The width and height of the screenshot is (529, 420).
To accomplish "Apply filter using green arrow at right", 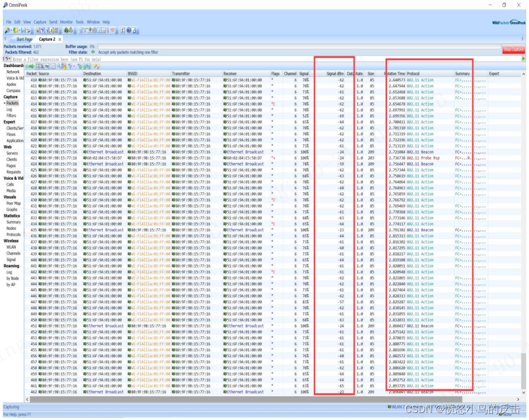I will tap(524, 59).
